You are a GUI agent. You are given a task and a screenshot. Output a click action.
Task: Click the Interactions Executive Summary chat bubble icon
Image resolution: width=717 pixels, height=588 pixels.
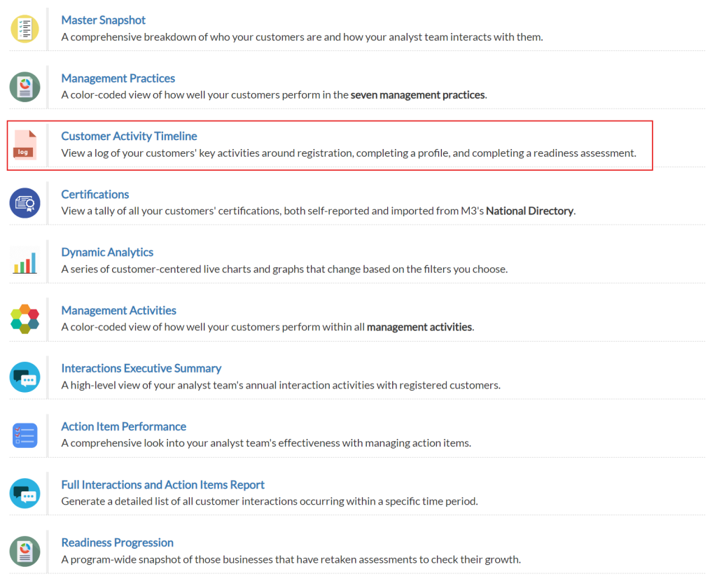pyautogui.click(x=25, y=377)
